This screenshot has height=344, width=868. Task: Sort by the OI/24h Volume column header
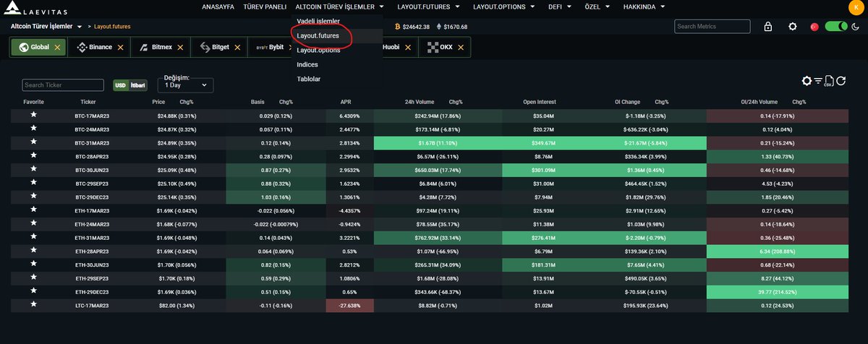[x=759, y=102]
